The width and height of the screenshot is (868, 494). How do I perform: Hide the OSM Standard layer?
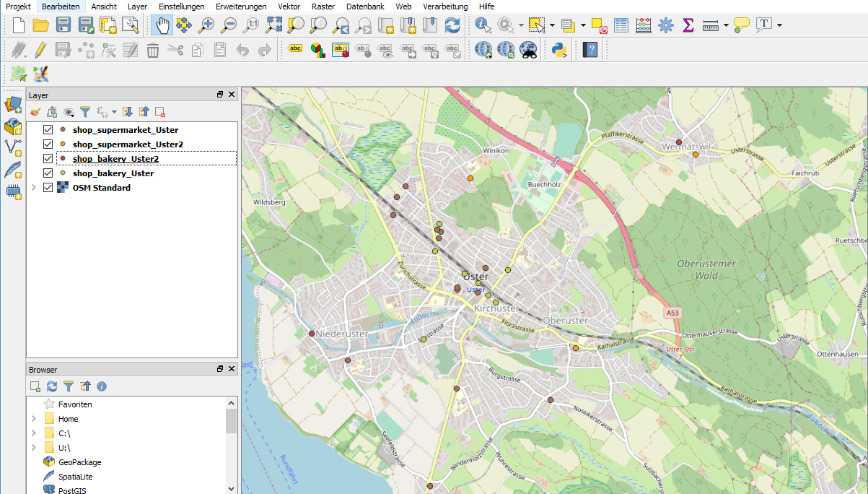click(x=48, y=188)
